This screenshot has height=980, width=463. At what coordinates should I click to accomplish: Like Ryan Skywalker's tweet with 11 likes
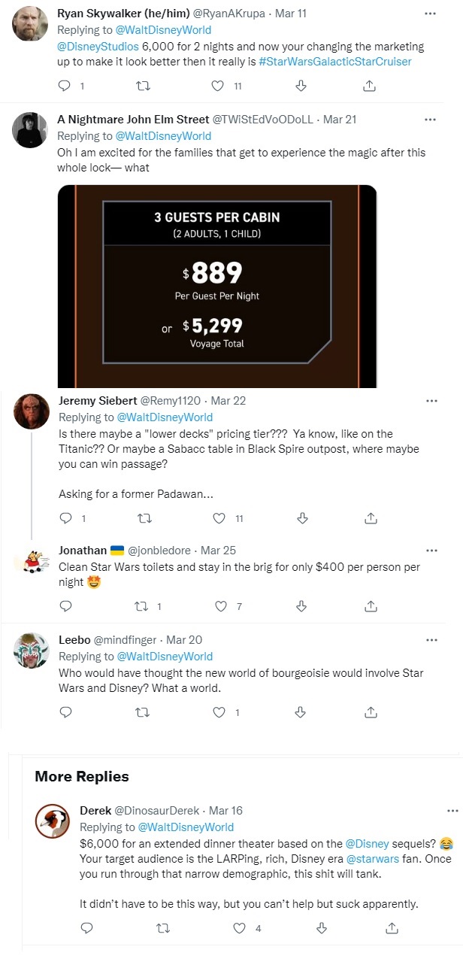(x=218, y=86)
